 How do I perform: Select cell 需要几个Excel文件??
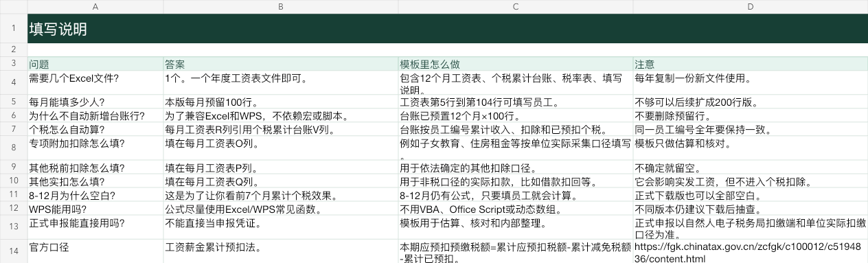[95, 82]
